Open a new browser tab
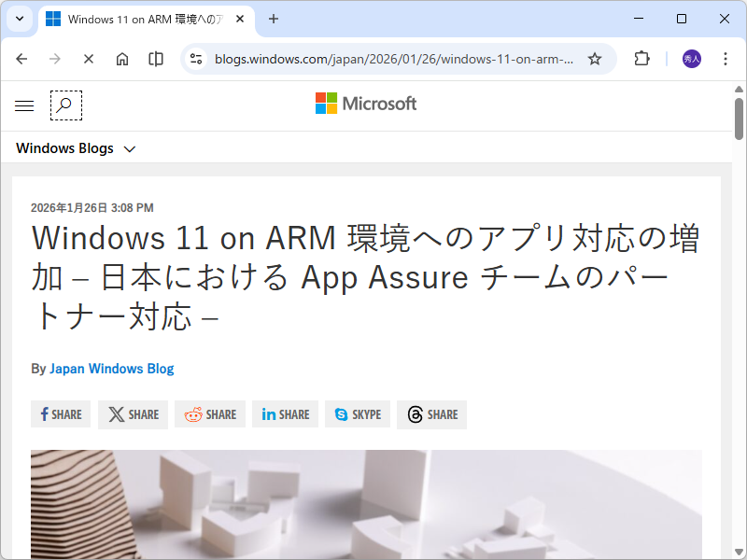 click(271, 19)
